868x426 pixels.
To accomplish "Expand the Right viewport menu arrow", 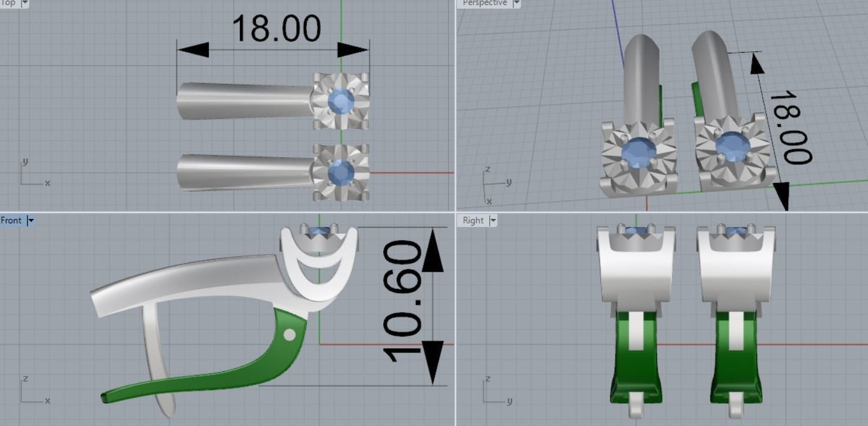I will click(x=493, y=221).
